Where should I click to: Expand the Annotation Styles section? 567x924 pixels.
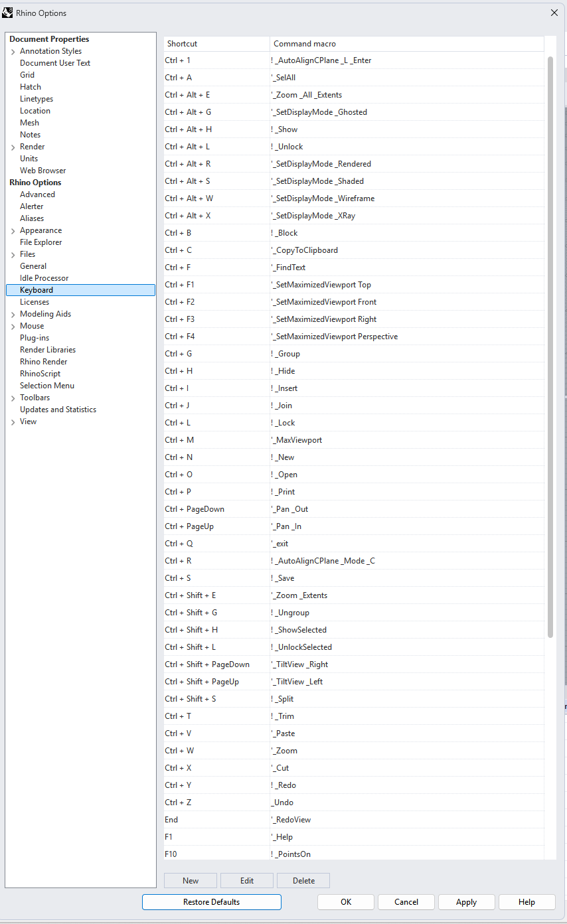tap(13, 50)
